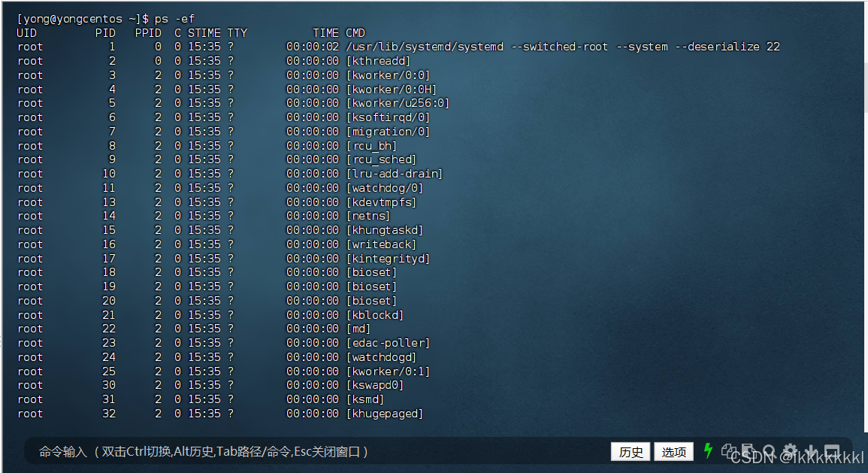The height and width of the screenshot is (473, 868).
Task: Select the [netns] process name
Action: [x=369, y=216]
